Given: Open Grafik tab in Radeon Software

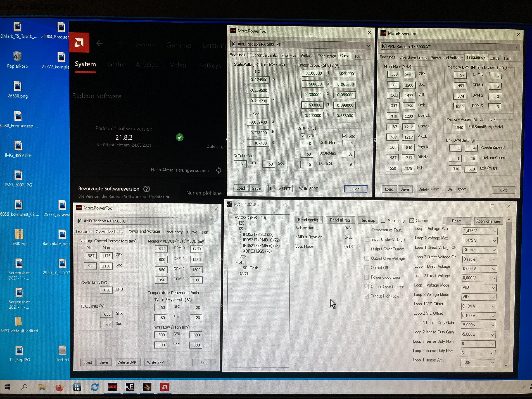Looking at the screenshot, I should pyautogui.click(x=116, y=65).
